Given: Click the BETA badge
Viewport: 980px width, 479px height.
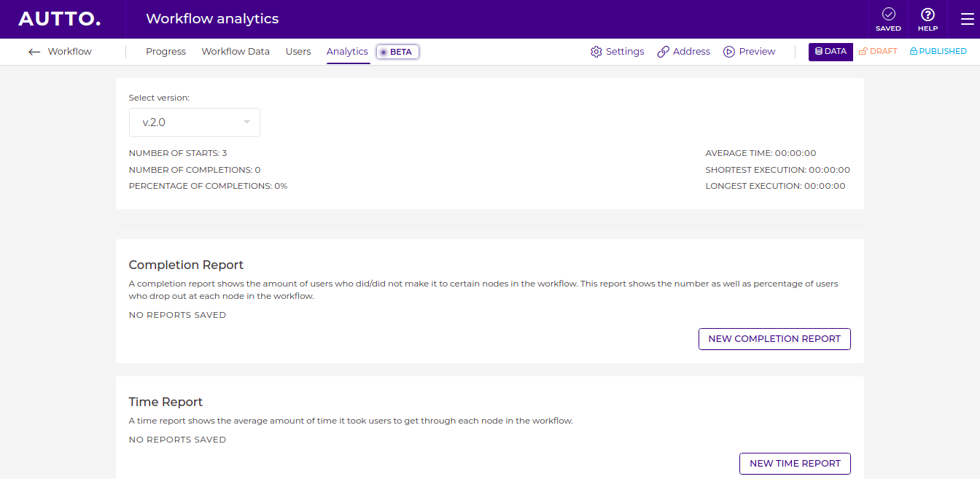Looking at the screenshot, I should coord(397,52).
